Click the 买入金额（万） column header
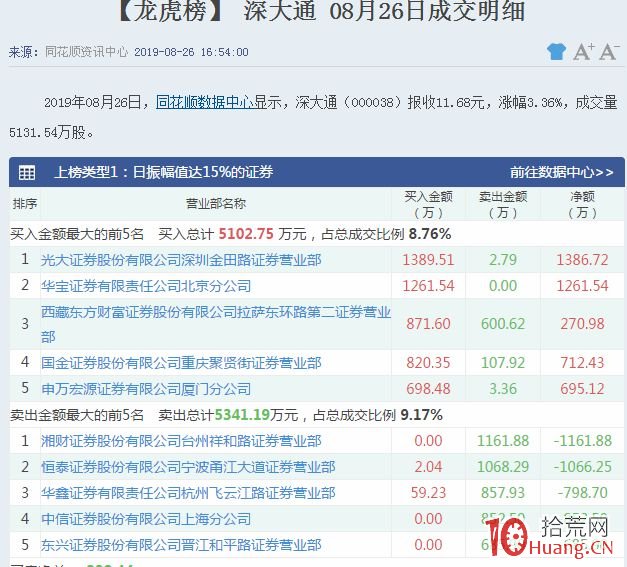Screen dimensions: 627x567 428,204
